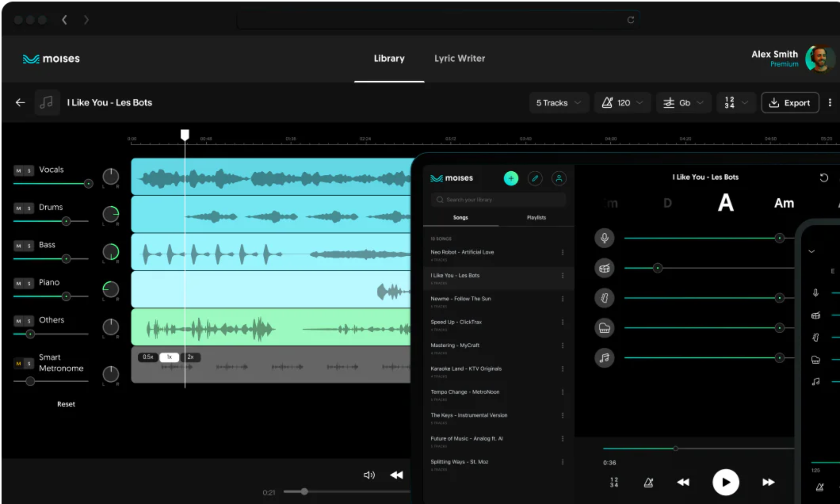Expand the 5 Tracks dropdown

[558, 103]
